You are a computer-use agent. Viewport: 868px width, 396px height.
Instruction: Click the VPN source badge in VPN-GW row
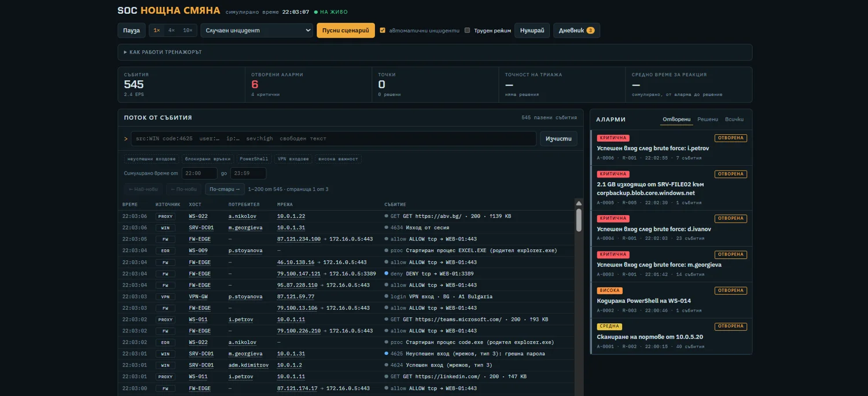[x=165, y=297]
